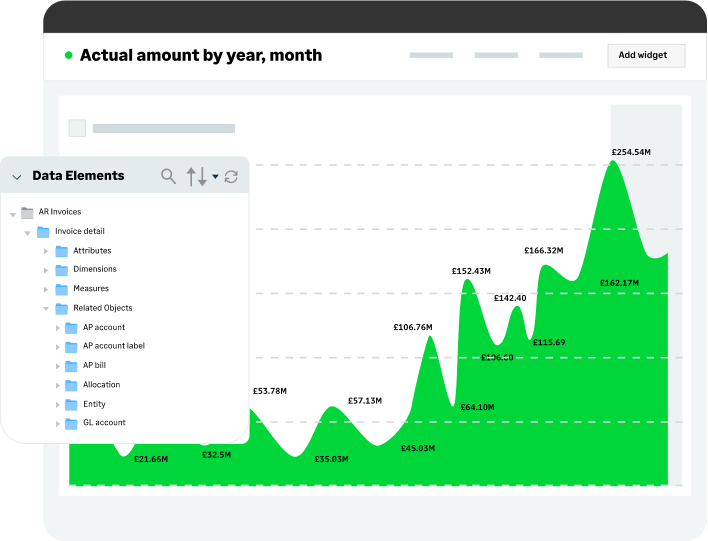Click the refresh icon in Data Elements
The width and height of the screenshot is (708, 541).
point(231,176)
